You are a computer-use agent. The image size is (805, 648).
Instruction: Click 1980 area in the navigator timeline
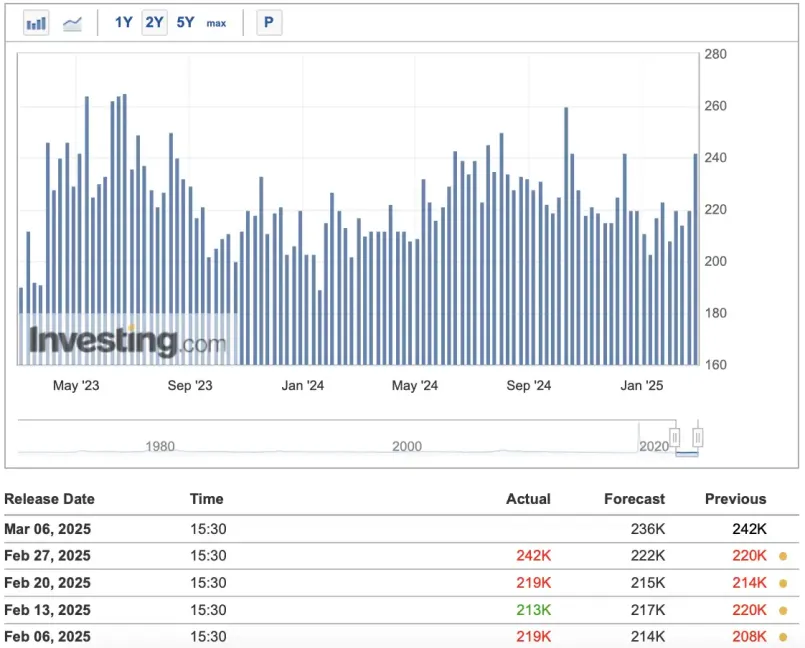tap(160, 446)
